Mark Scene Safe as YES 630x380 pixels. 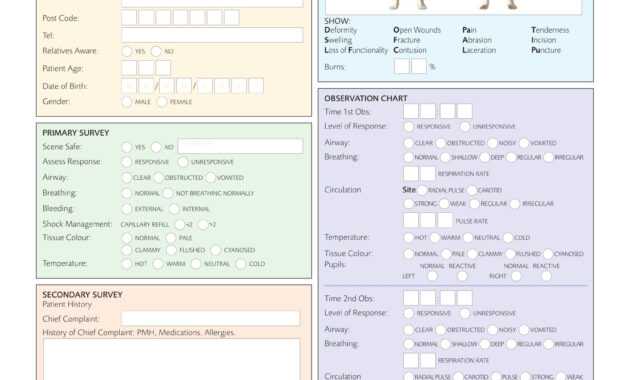(127, 147)
